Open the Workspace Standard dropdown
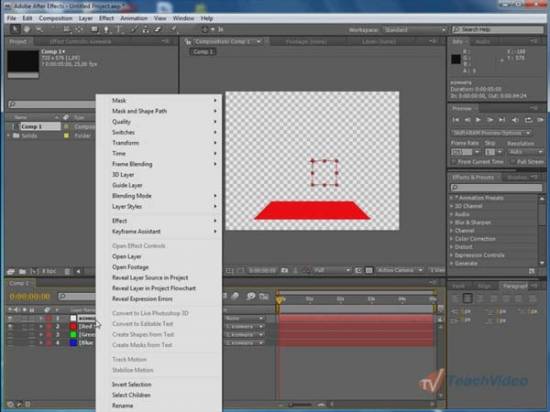The image size is (550, 412). tap(415, 30)
